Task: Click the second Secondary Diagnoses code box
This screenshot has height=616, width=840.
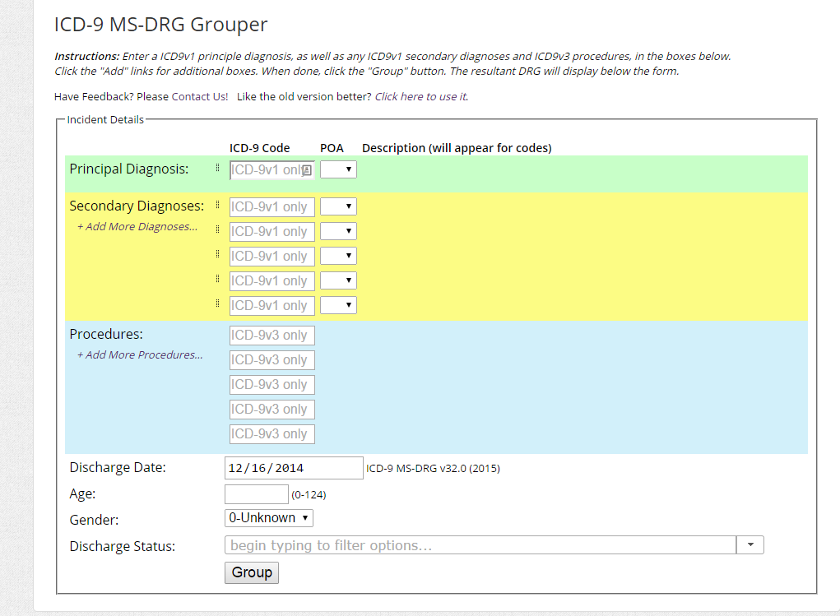Action: tap(271, 232)
